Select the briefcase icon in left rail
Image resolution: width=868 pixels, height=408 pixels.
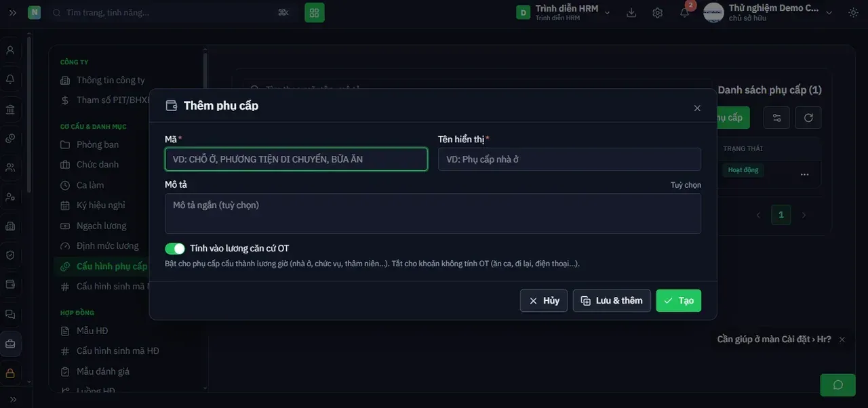10,344
